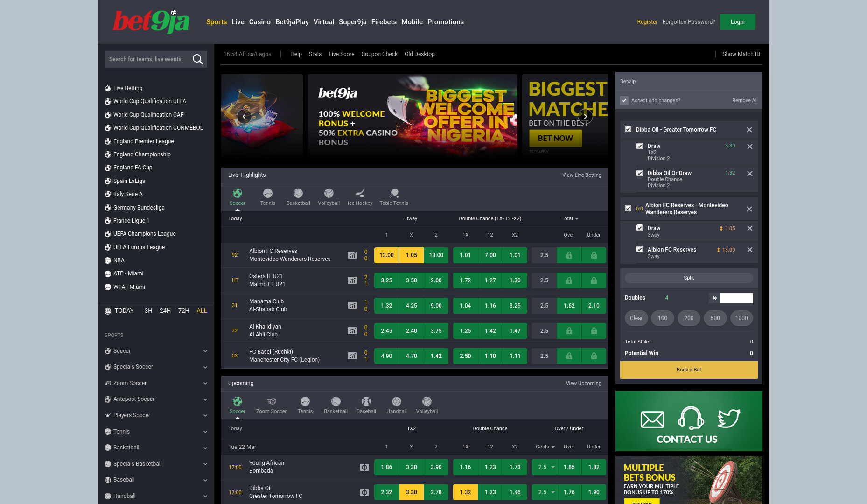Image resolution: width=867 pixels, height=504 pixels.
Task: Select the Volleyball icon in Live Highlights
Action: coord(329,193)
